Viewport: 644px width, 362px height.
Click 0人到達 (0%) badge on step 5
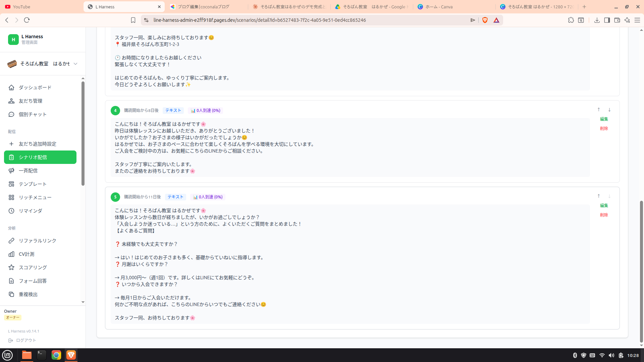pos(208,197)
